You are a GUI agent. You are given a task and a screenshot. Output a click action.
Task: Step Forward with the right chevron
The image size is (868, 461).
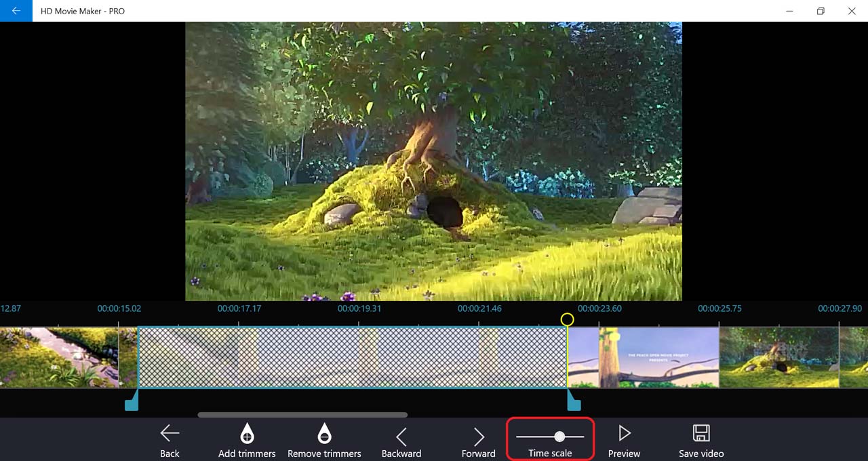click(x=479, y=437)
